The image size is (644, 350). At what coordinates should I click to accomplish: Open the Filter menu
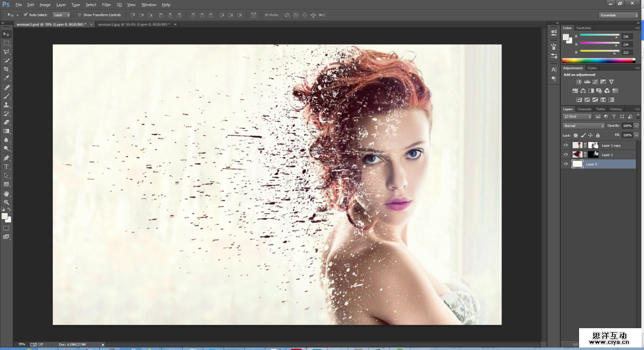tap(106, 5)
